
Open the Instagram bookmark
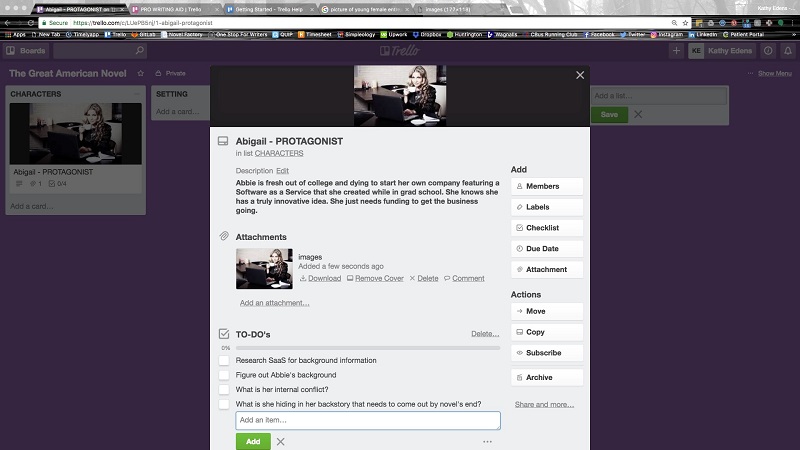tap(666, 35)
